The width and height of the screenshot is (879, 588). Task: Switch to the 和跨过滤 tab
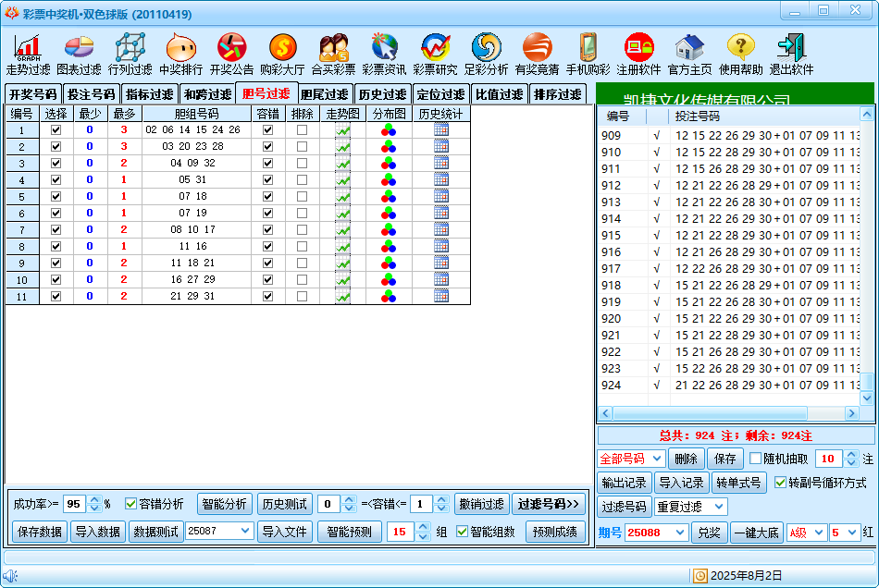(206, 94)
